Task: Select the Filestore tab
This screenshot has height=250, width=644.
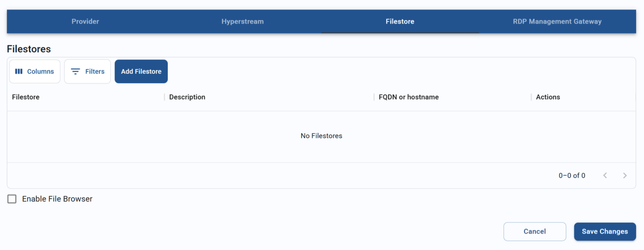Action: pos(400,21)
